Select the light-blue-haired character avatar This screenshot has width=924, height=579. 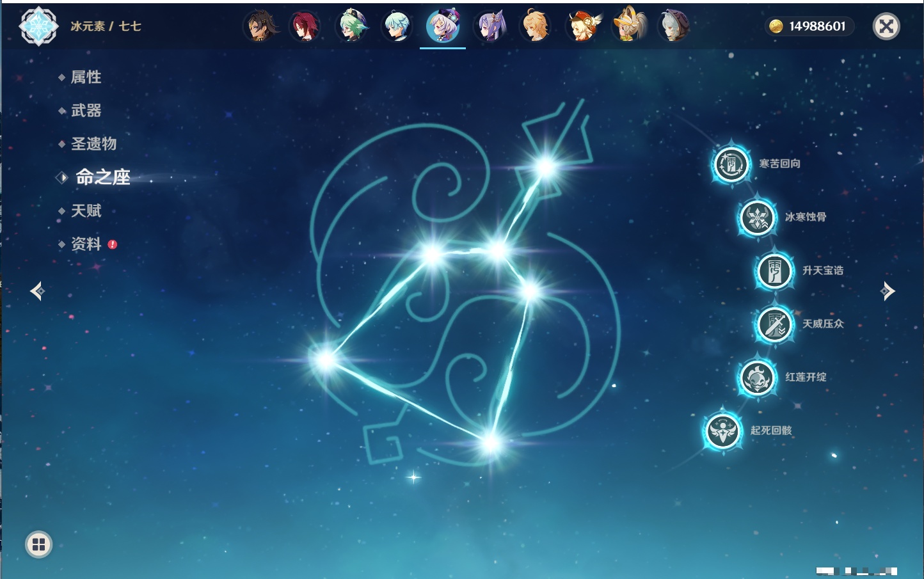coord(397,26)
